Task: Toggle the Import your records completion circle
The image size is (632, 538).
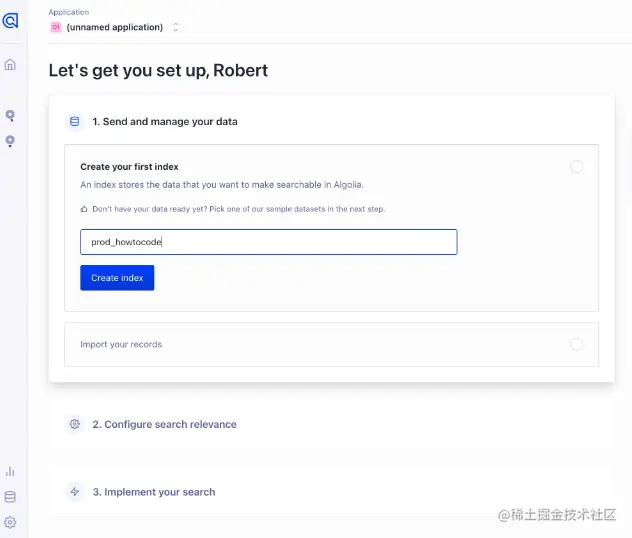Action: (576, 344)
